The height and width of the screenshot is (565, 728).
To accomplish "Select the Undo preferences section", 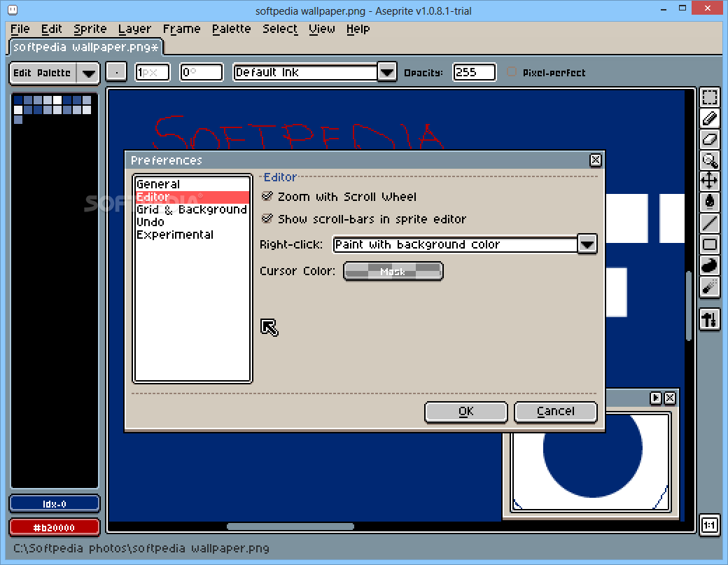I will pos(192,222).
